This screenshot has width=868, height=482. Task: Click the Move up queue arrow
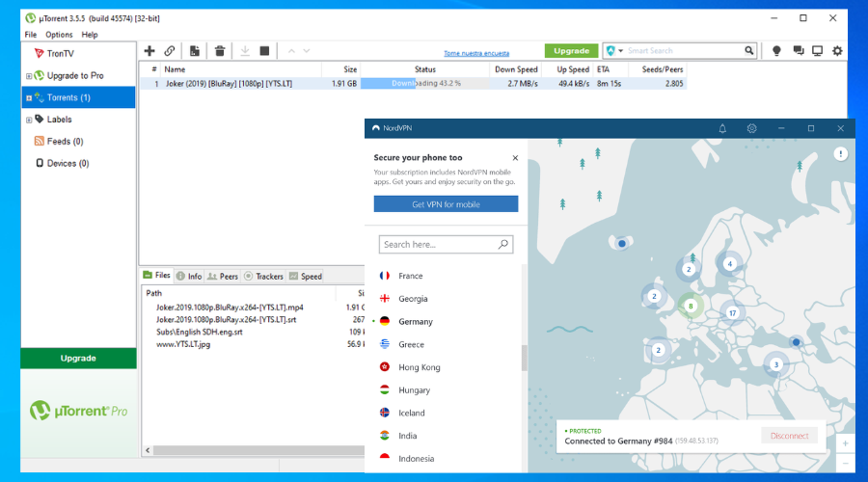tap(291, 51)
